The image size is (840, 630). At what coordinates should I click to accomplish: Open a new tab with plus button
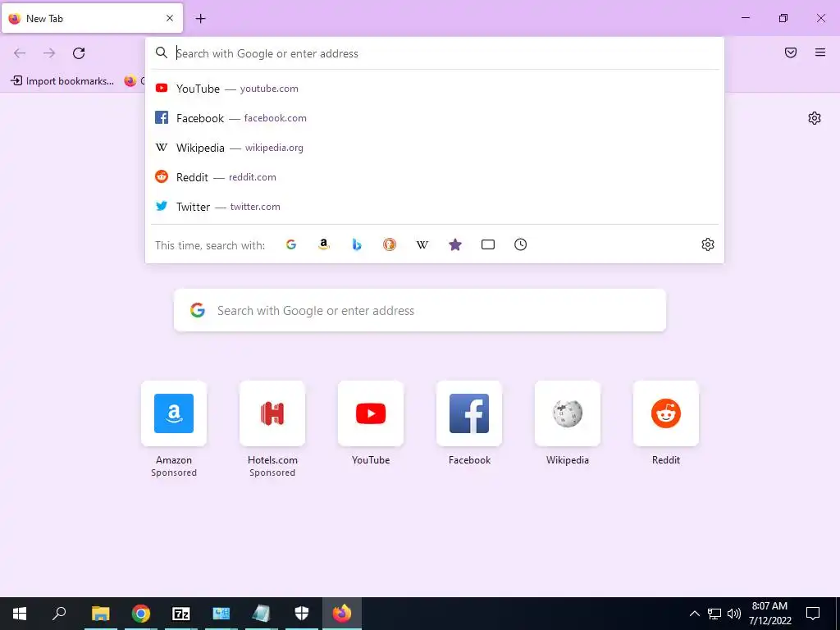(x=200, y=19)
